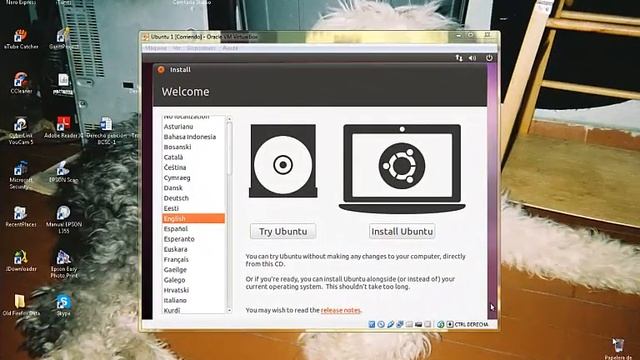Open the JDownloader desktop shortcut
The width and height of the screenshot is (640, 360).
click(x=21, y=261)
